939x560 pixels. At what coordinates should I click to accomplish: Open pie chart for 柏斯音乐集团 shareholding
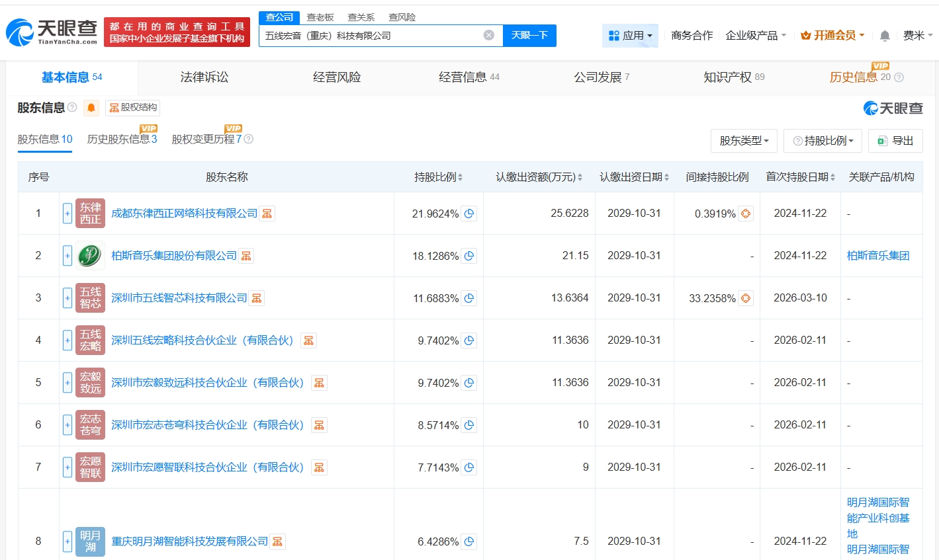469,256
